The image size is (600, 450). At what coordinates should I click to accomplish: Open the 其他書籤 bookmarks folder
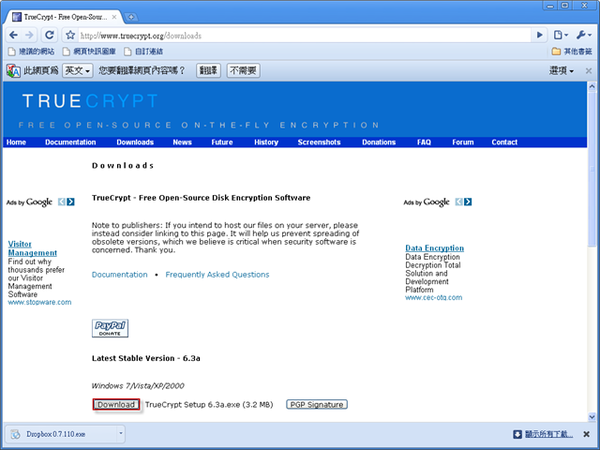[572, 51]
